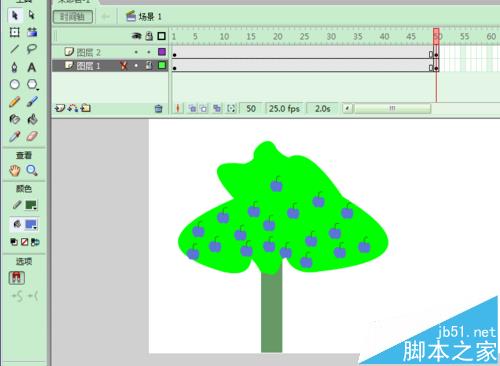
Task: Select the 图层 1 layer
Action: click(89, 66)
